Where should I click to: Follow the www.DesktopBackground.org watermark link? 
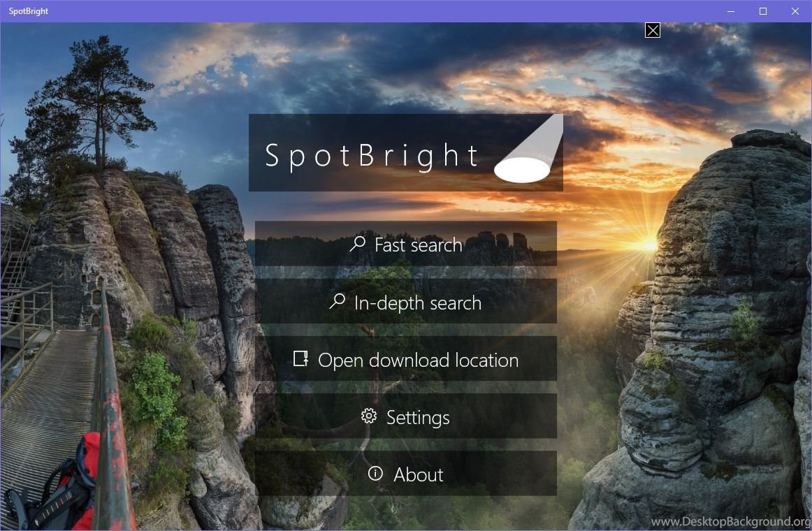pyautogui.click(x=731, y=521)
